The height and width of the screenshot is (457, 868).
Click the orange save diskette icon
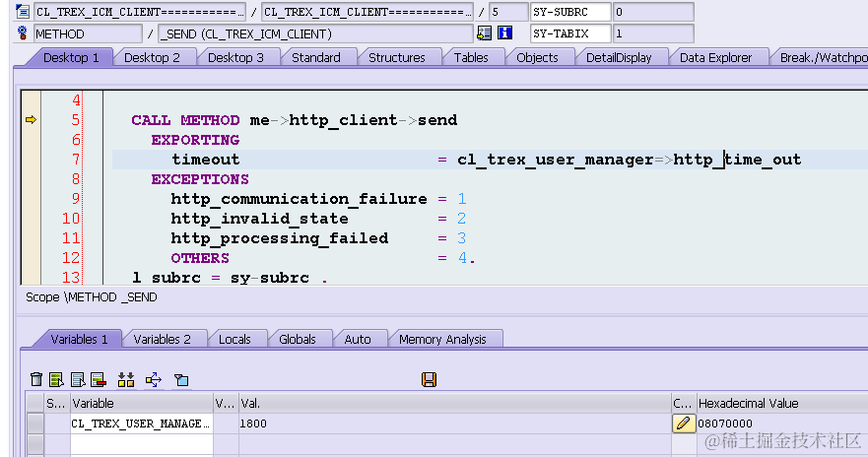tap(429, 379)
